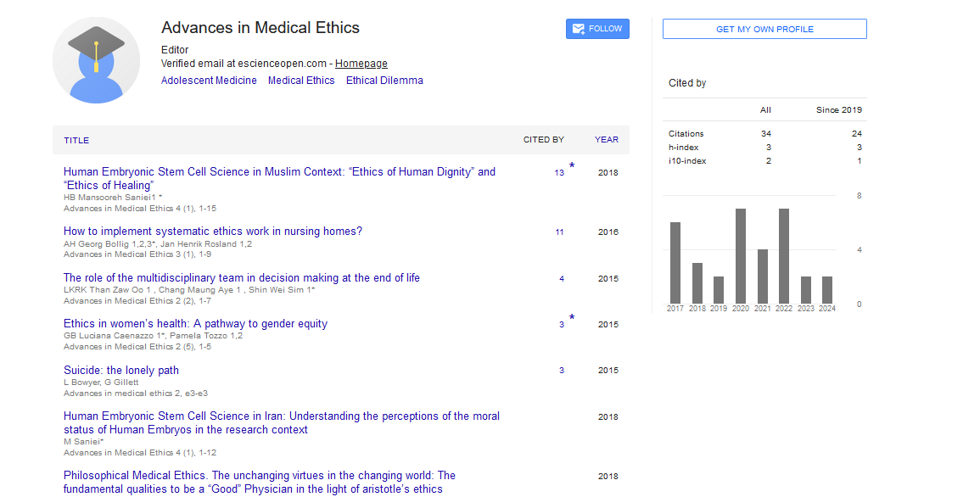Open 'Suicide: the lonely path' article
980x497 pixels.
121,371
